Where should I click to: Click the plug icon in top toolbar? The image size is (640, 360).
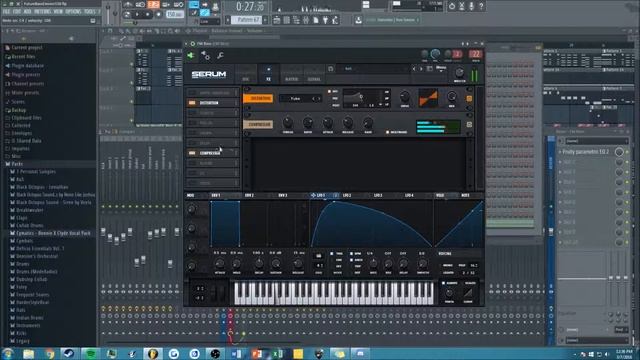[x=325, y=20]
